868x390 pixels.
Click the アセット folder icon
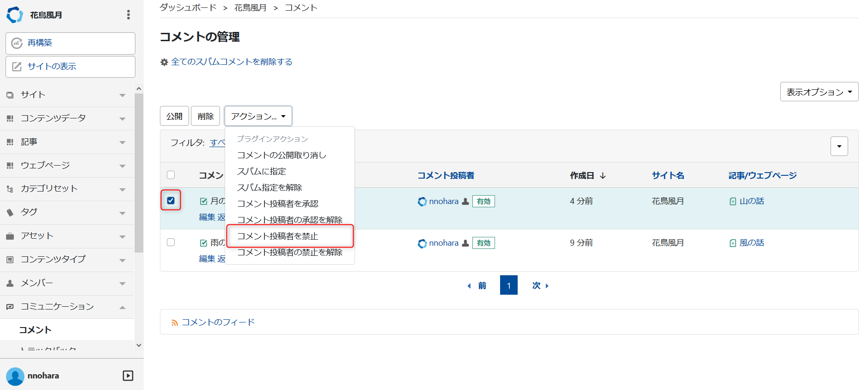10,236
